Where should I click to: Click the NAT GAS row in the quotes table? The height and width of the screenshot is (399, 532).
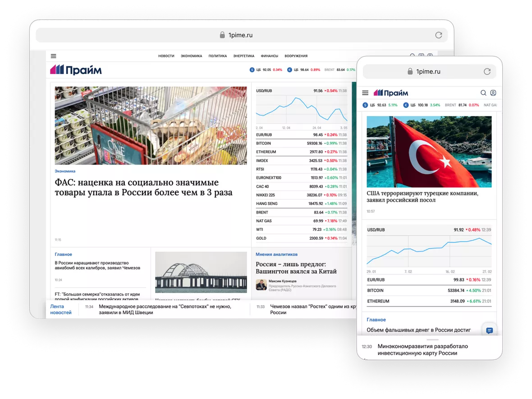(302, 221)
